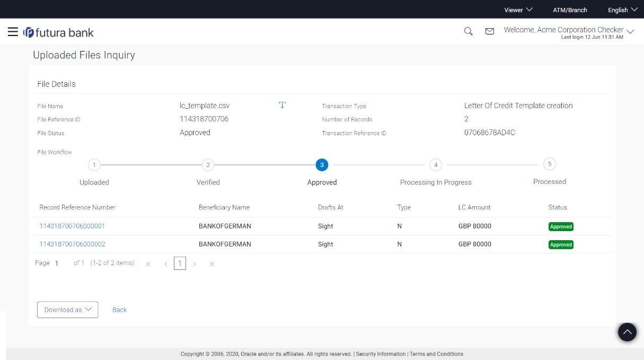Click Letter Of Credit Template creation text
Image resolution: width=644 pixels, height=360 pixels.
(x=518, y=106)
